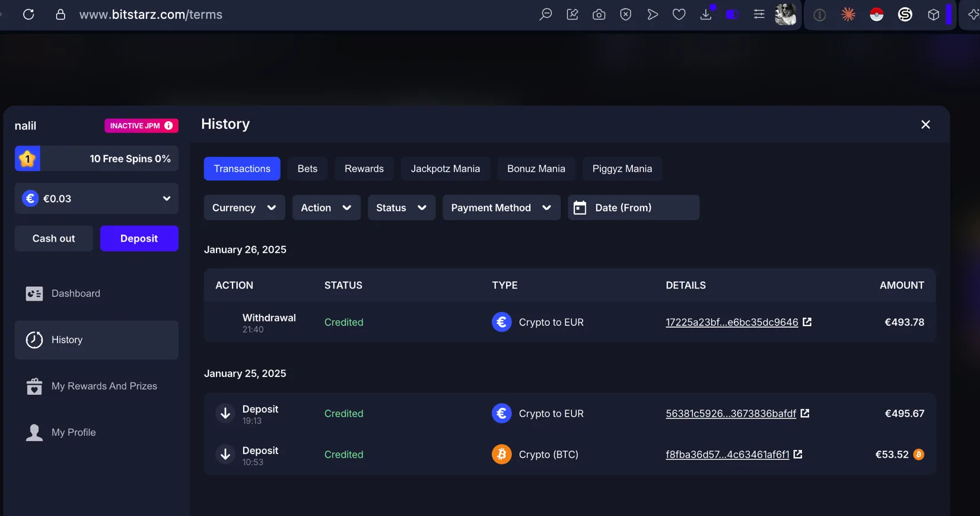
Task: Open the ad blocker shield icon
Action: coord(626,14)
